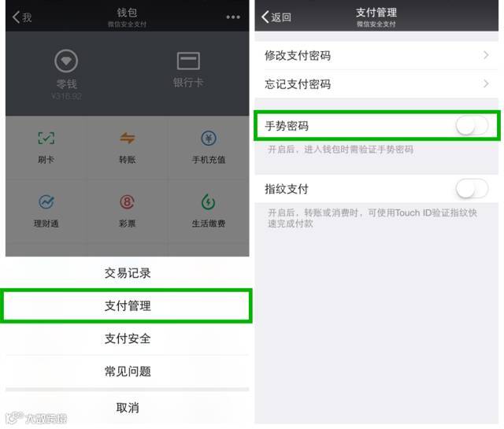504x429 pixels.
Task: Open the 生活缴费 utilities payment icon
Action: coord(209,202)
